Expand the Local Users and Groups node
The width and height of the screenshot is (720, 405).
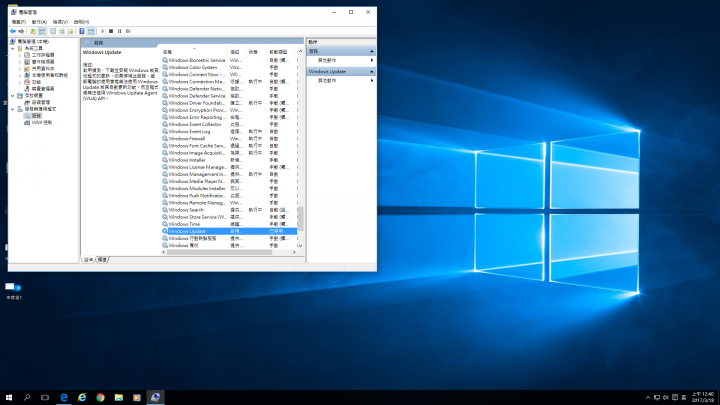20,75
